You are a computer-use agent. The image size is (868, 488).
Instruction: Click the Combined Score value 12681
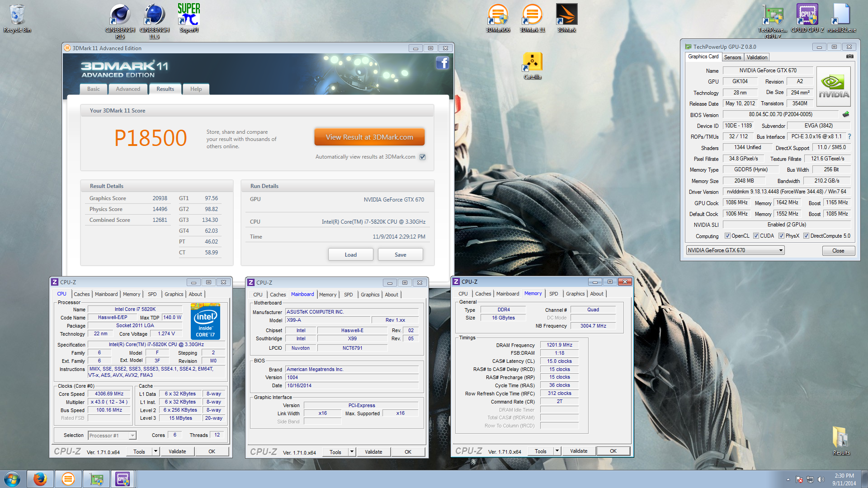point(160,220)
